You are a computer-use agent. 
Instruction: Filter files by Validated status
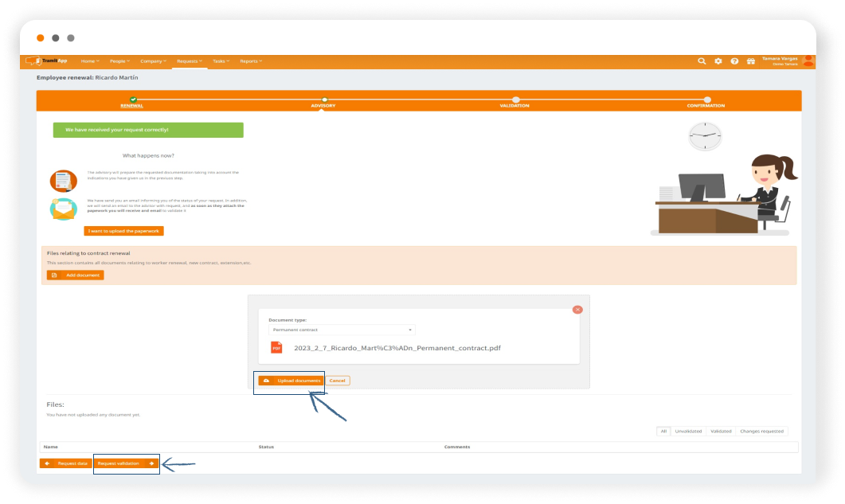tap(721, 431)
